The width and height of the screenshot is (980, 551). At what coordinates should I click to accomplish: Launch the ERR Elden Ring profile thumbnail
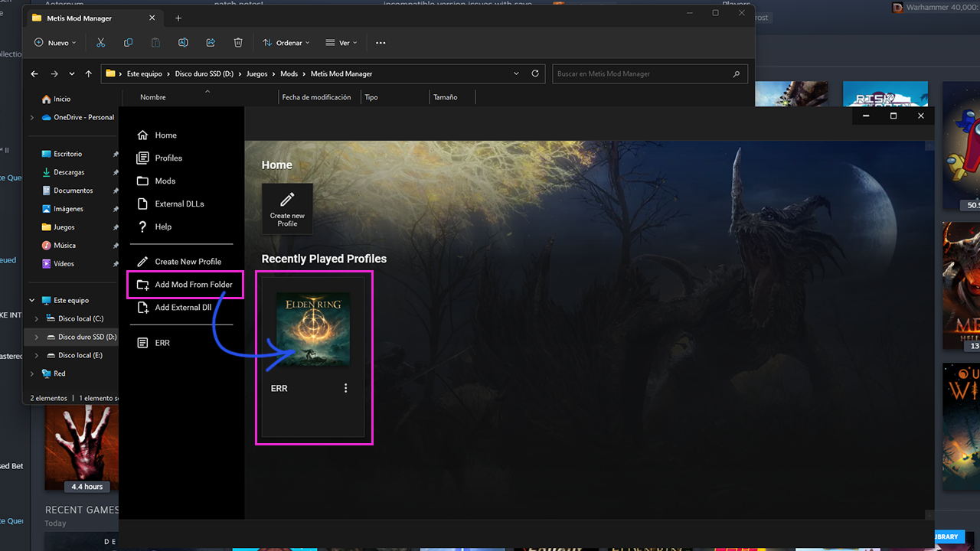click(x=313, y=329)
